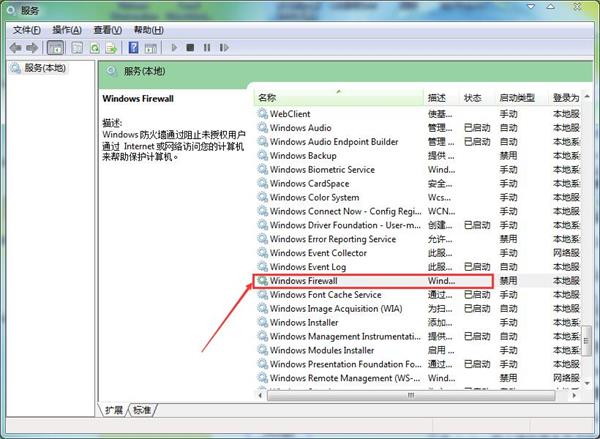The image size is (600, 439).
Task: Select the Windows Remote Management (WS-... row
Action: [x=418, y=378]
